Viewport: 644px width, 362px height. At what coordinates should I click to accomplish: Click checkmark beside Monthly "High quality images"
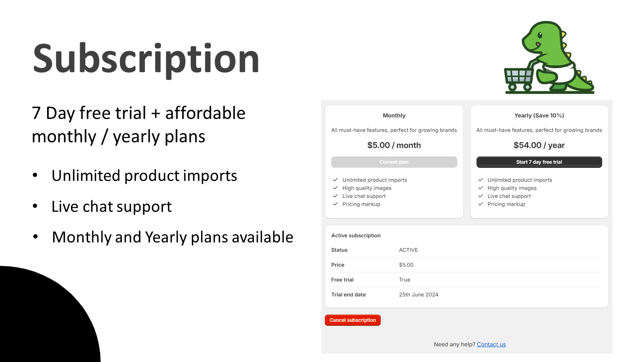point(335,188)
